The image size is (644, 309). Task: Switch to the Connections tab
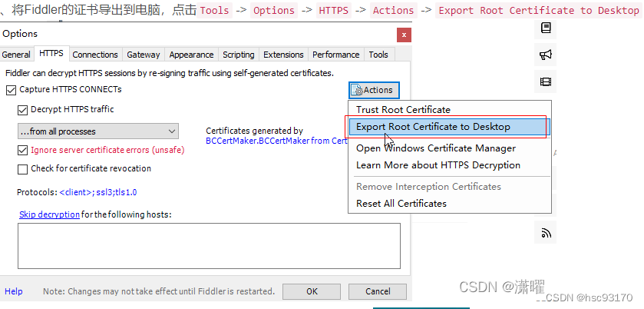(x=95, y=55)
